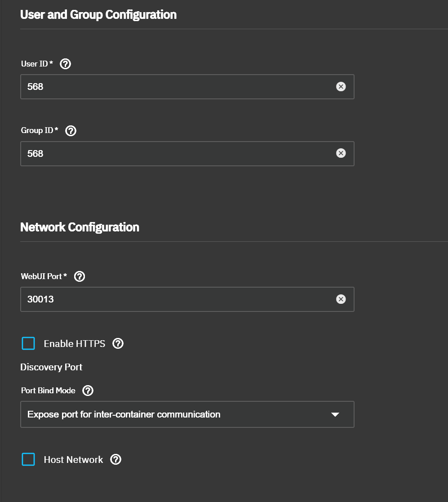The height and width of the screenshot is (502, 448).
Task: Open the User ID help tooltip icon
Action: 65,64
